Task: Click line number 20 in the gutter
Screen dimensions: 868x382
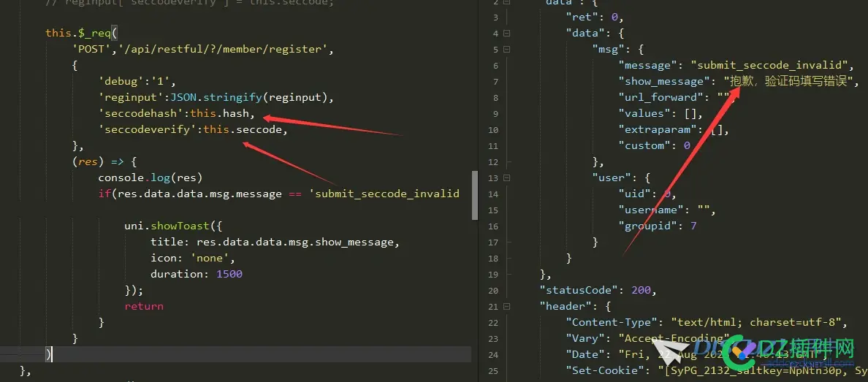Action: point(493,291)
